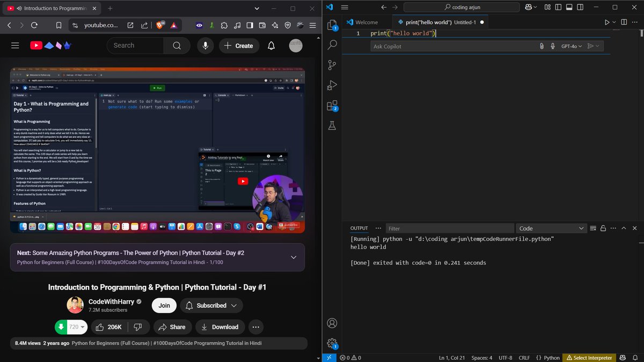Click Brave Shields lion icon
The width and height of the screenshot is (644, 362).
pyautogui.click(x=160, y=25)
